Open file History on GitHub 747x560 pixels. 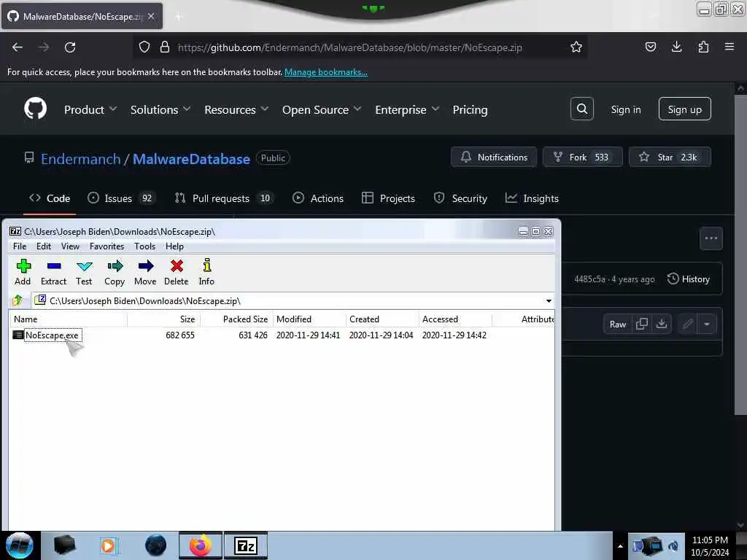689,279
